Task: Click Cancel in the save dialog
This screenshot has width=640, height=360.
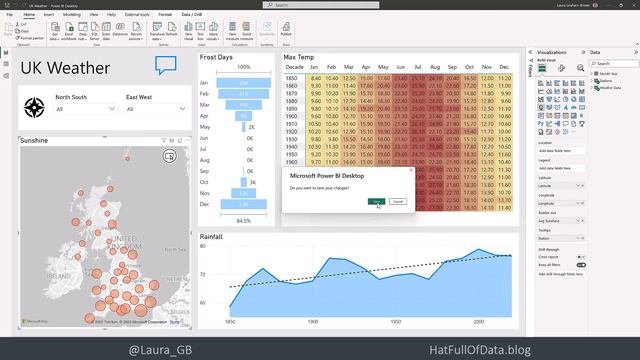Action: point(398,202)
